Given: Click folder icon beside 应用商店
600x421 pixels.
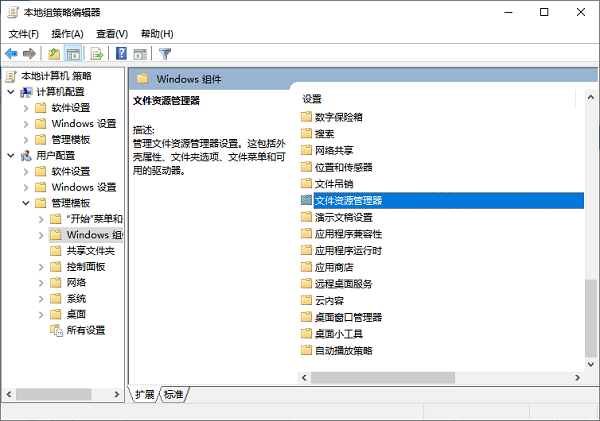Looking at the screenshot, I should click(x=306, y=267).
